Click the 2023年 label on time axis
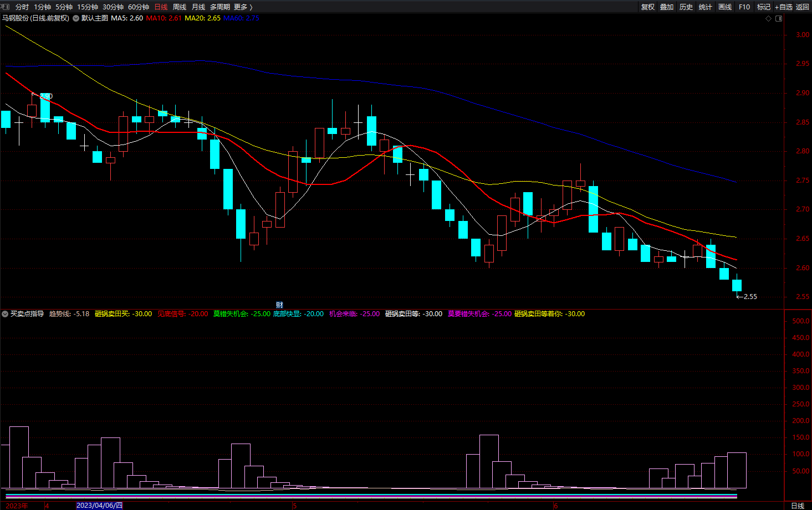Image resolution: width=812 pixels, height=510 pixels. click(17, 506)
